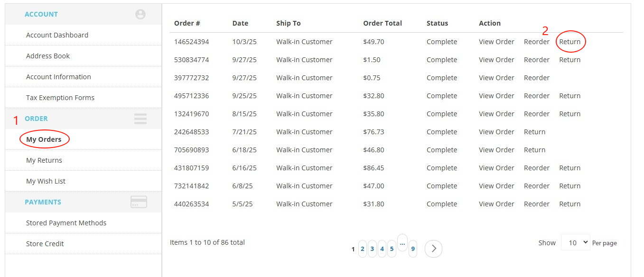This screenshot has height=277, width=644.
Task: View Order for order 146524394
Action: click(x=496, y=42)
